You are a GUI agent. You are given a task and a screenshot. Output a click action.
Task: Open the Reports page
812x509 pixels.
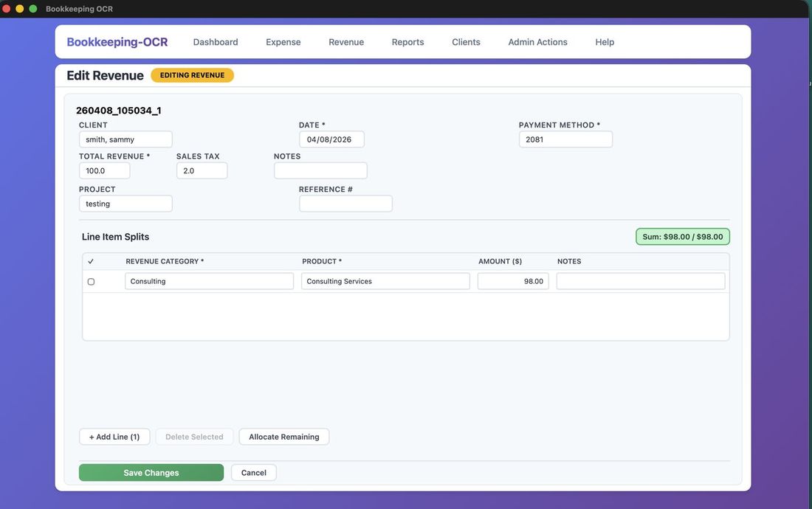click(x=407, y=42)
